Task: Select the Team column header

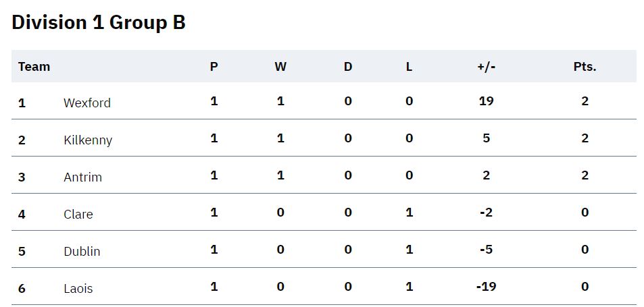Action: [x=34, y=66]
